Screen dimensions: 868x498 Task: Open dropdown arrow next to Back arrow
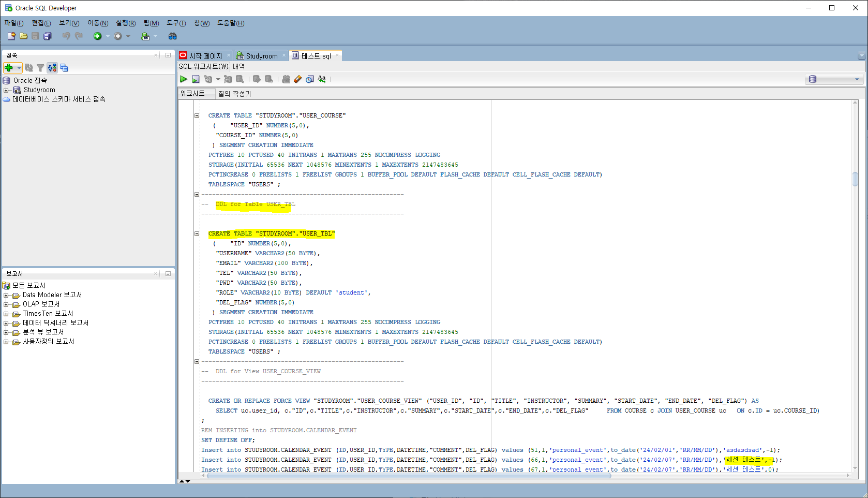coord(108,36)
